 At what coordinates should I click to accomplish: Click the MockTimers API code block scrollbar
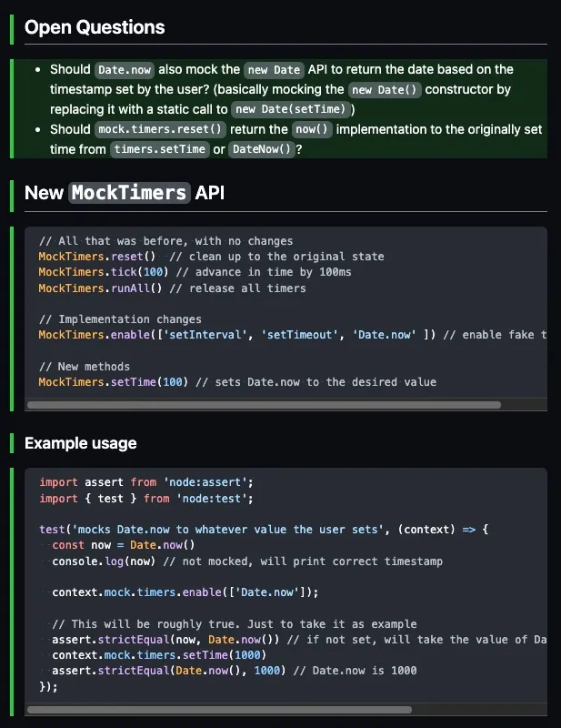(264, 405)
